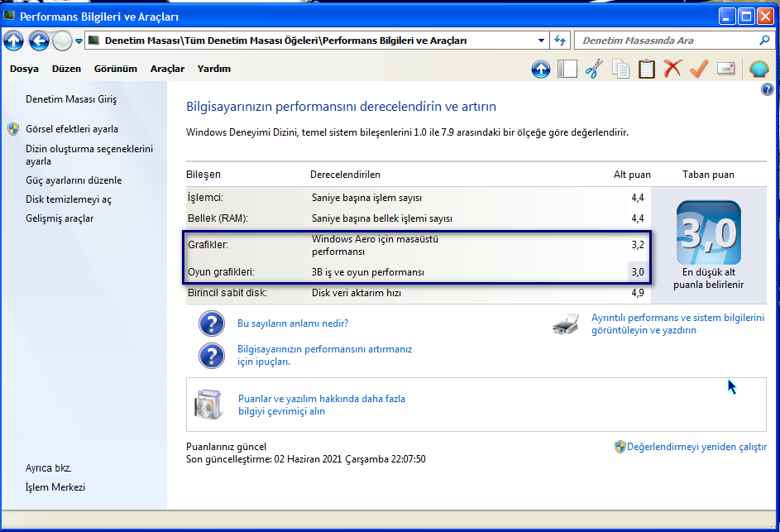Click 'Disk veri aktarım hızı' text
This screenshot has height=532, width=780.
pyautogui.click(x=357, y=293)
